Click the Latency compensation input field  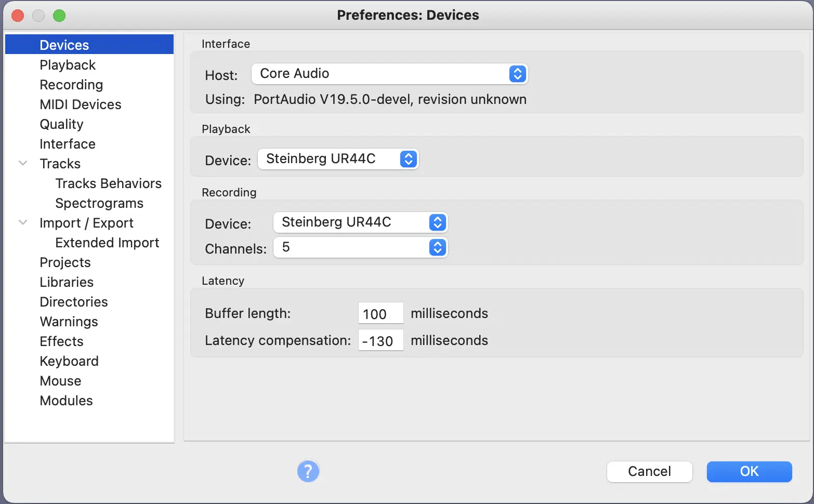point(380,341)
